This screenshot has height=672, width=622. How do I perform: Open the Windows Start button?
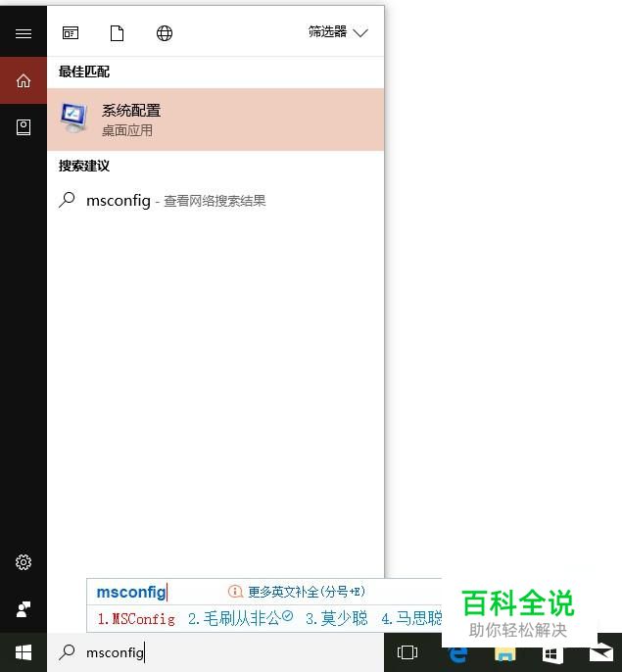click(24, 652)
